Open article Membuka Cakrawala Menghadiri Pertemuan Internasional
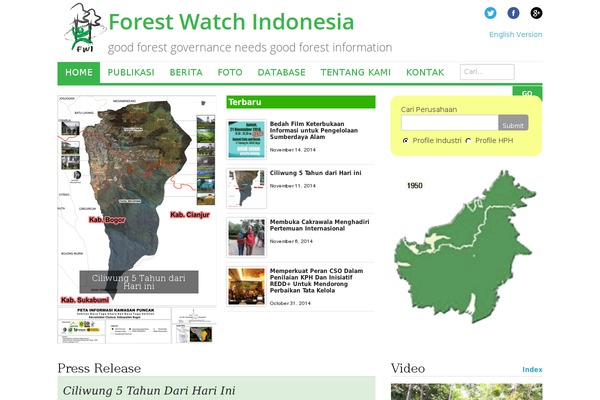The image size is (600, 400). click(320, 225)
